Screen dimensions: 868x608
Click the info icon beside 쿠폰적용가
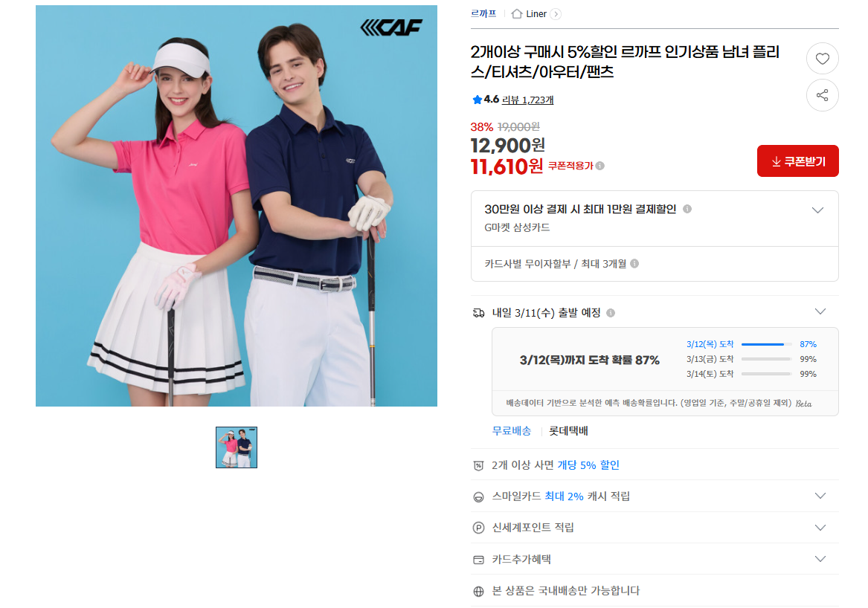tap(600, 166)
